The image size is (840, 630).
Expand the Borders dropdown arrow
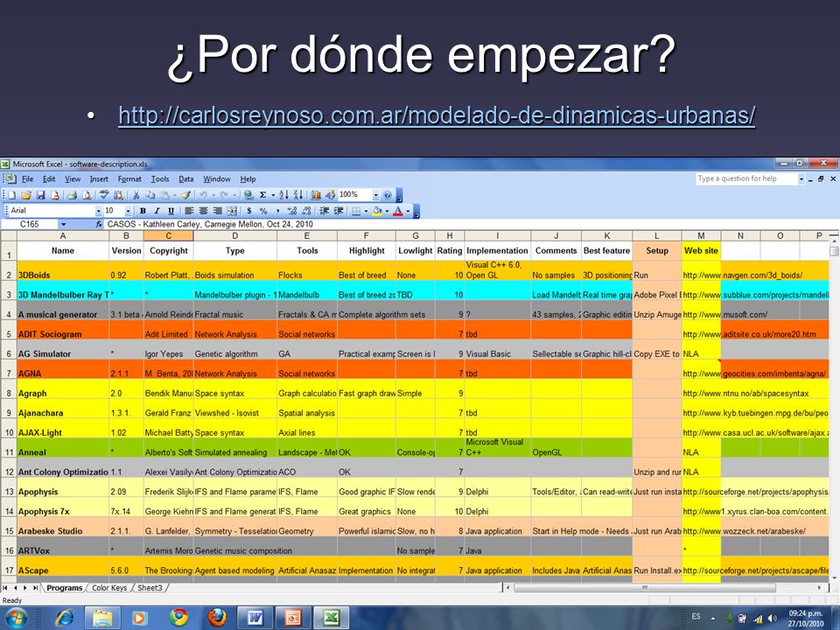click(x=366, y=211)
